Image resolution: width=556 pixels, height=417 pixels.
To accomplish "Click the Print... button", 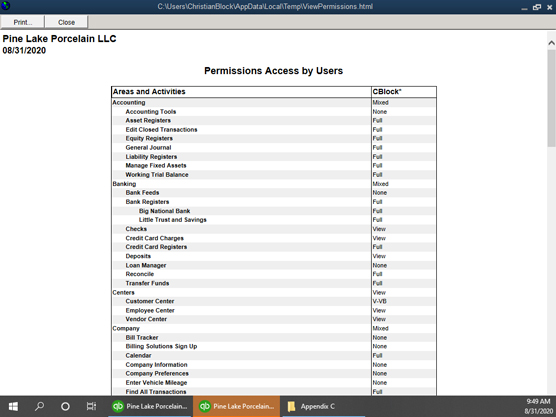I will click(x=22, y=22).
